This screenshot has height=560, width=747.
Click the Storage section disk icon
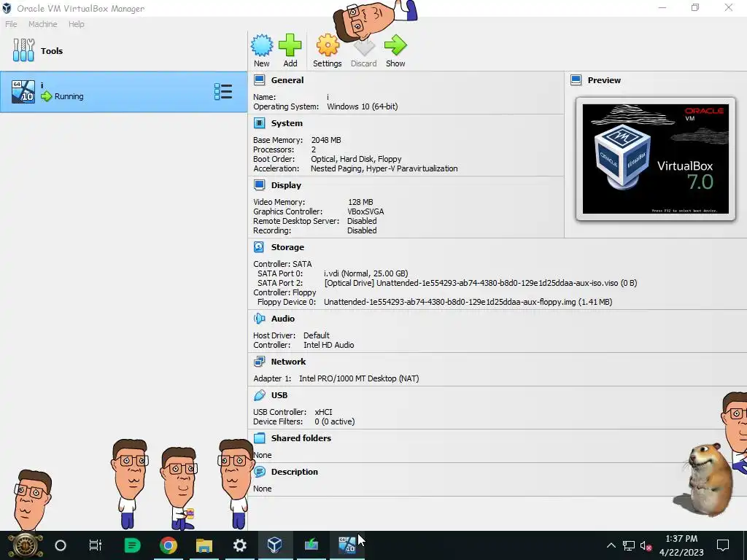[x=259, y=247]
